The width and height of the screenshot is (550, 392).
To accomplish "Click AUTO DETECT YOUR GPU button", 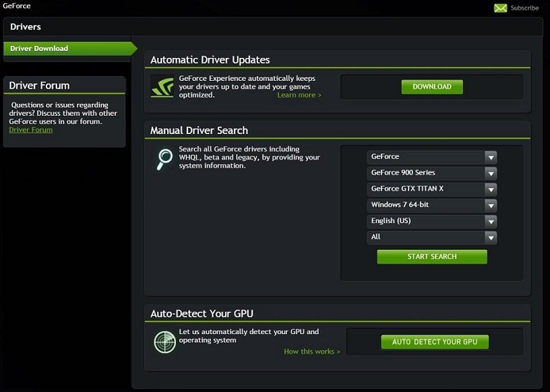I will (435, 342).
